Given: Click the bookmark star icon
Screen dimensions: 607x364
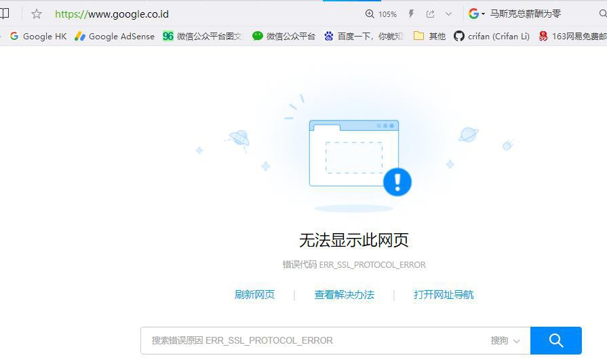Looking at the screenshot, I should [37, 14].
